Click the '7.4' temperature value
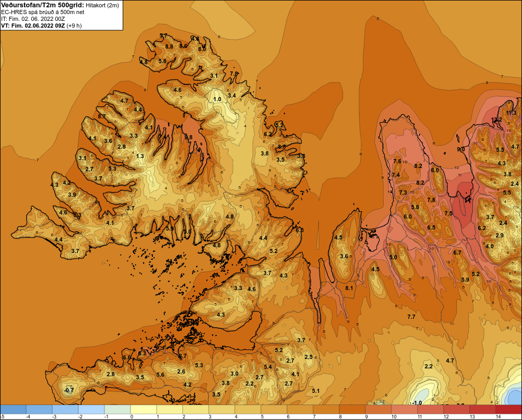The width and height of the screenshot is (522, 420). pos(396,175)
